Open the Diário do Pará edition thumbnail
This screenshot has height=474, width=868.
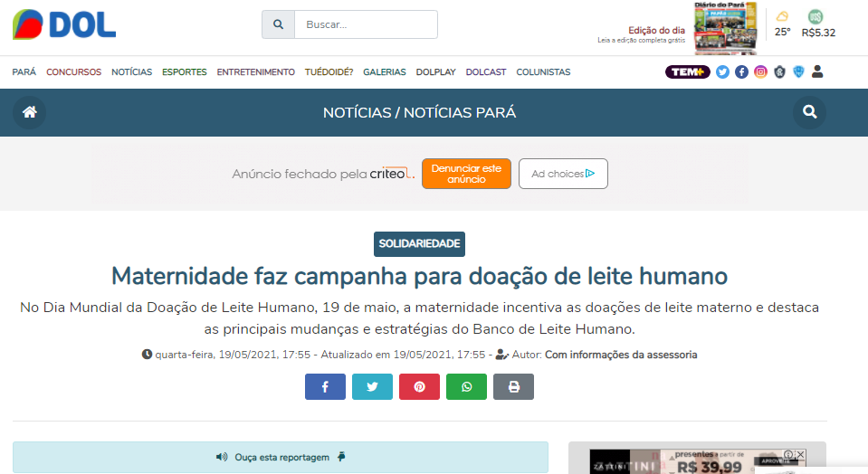725,28
